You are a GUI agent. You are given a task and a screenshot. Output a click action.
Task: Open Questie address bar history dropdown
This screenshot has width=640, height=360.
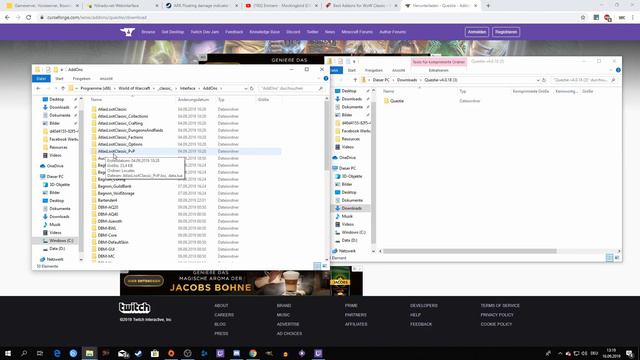click(x=538, y=80)
